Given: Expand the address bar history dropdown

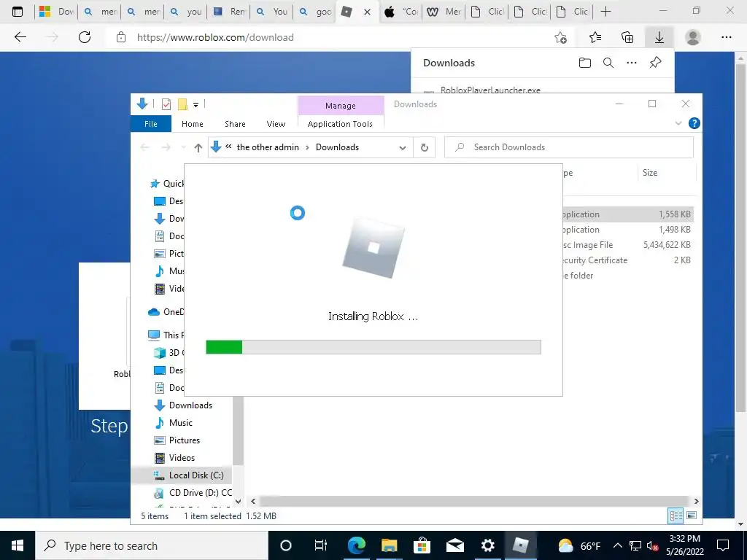Looking at the screenshot, I should [x=403, y=147].
